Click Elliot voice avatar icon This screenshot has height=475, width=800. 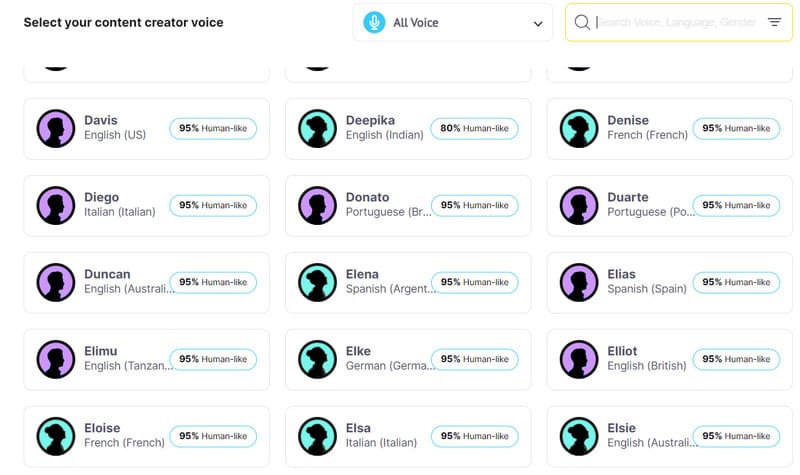579,359
